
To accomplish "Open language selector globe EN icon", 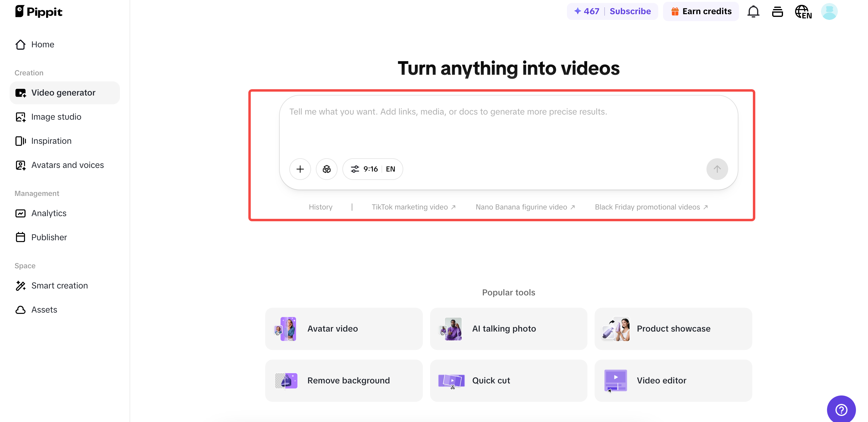I will pos(803,11).
